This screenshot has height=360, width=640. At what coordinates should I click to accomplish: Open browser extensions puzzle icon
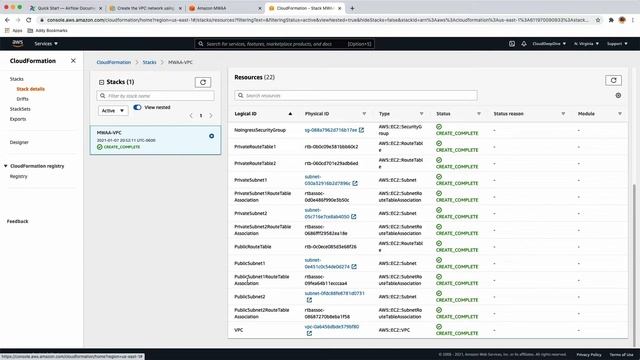[x=611, y=20]
